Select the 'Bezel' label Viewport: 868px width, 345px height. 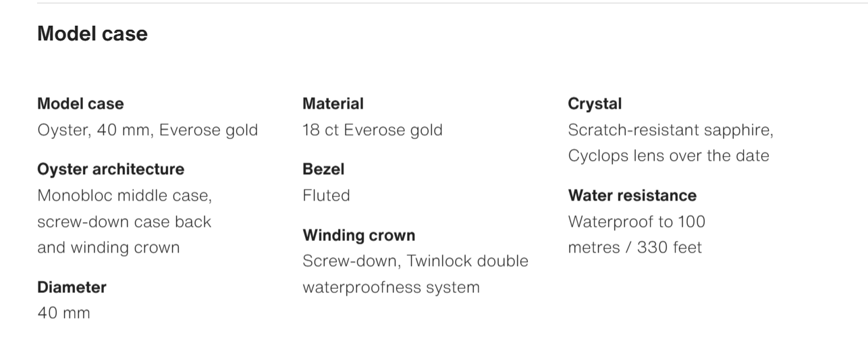[323, 169]
